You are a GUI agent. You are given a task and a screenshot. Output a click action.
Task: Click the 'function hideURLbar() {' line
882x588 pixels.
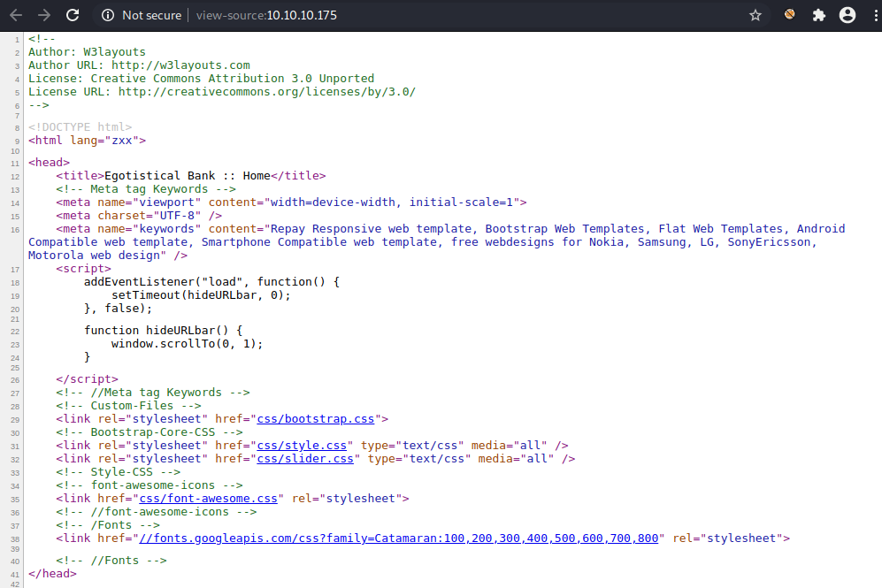coord(163,331)
